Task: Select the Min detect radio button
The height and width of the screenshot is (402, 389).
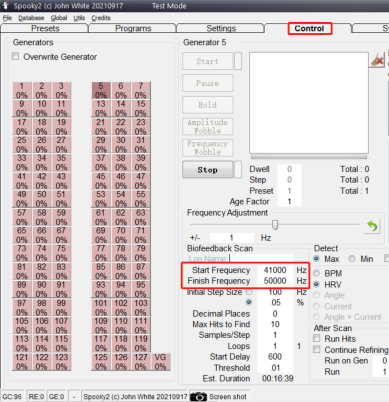Action: 352,259
